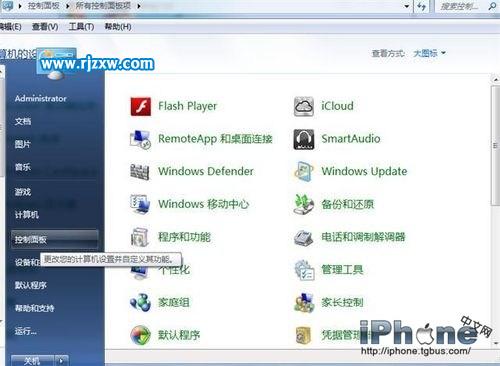
Task: Open 程序和功能 text link
Action: tap(184, 237)
